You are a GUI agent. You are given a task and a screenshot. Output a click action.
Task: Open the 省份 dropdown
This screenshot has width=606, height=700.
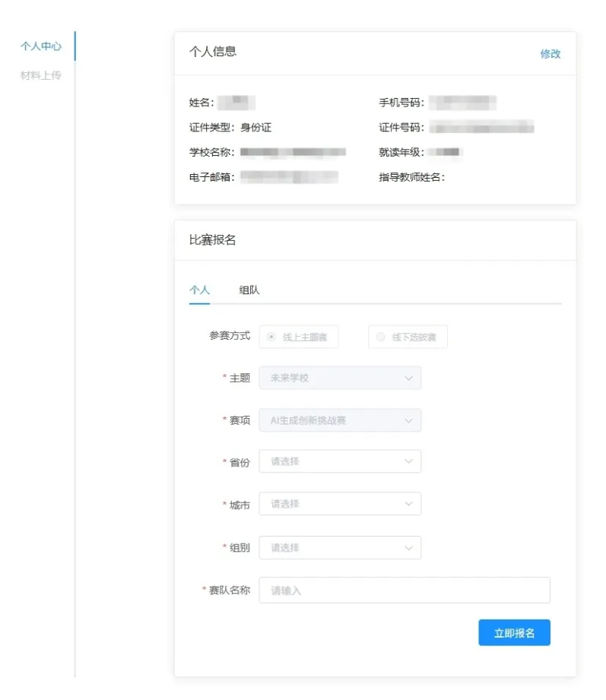(339, 461)
